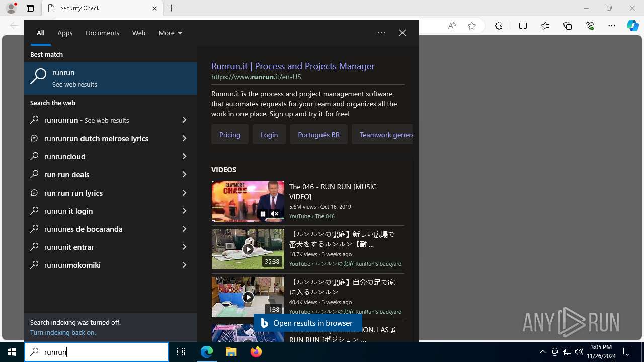Open Microsoft Edge from the taskbar
The height and width of the screenshot is (362, 644).
[x=207, y=352]
